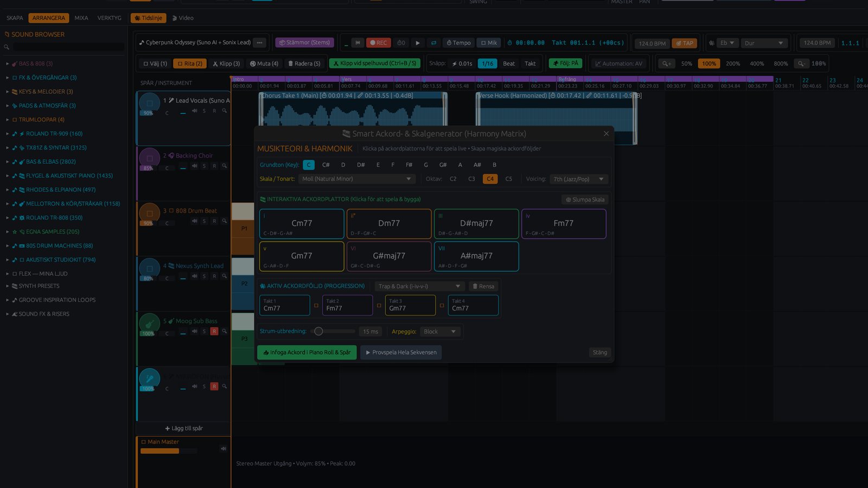
Task: Toggle Automation: AV switch
Action: tap(618, 63)
